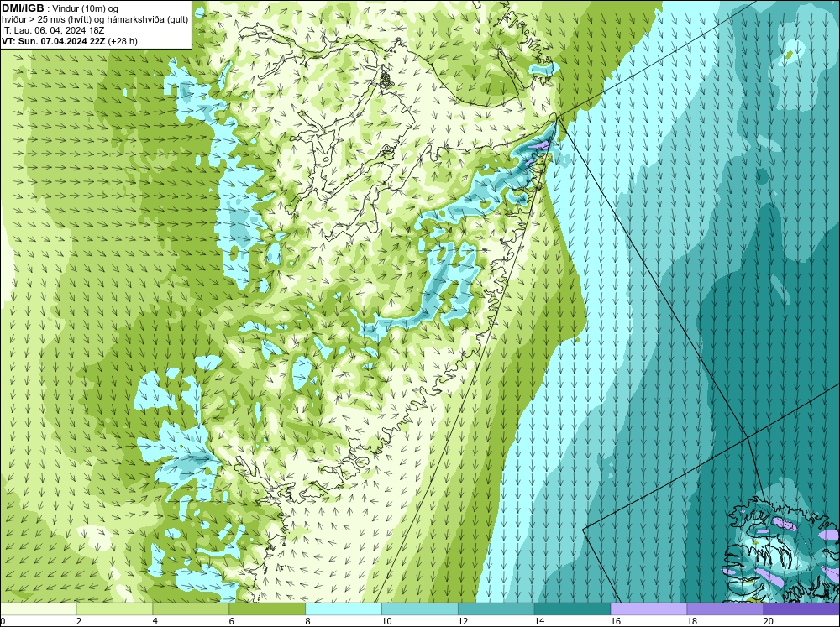Click the legend scale label '18'
The height and width of the screenshot is (627, 840).
tap(692, 621)
